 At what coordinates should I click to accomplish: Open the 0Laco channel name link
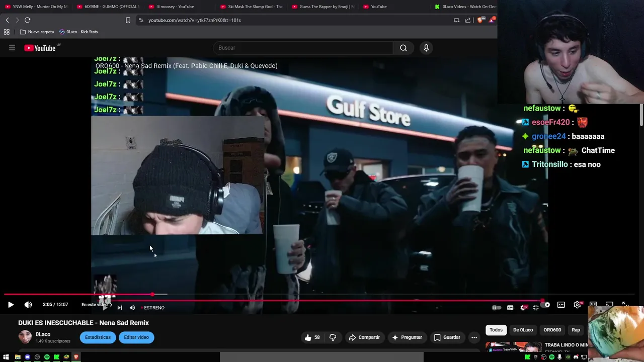[43, 334]
